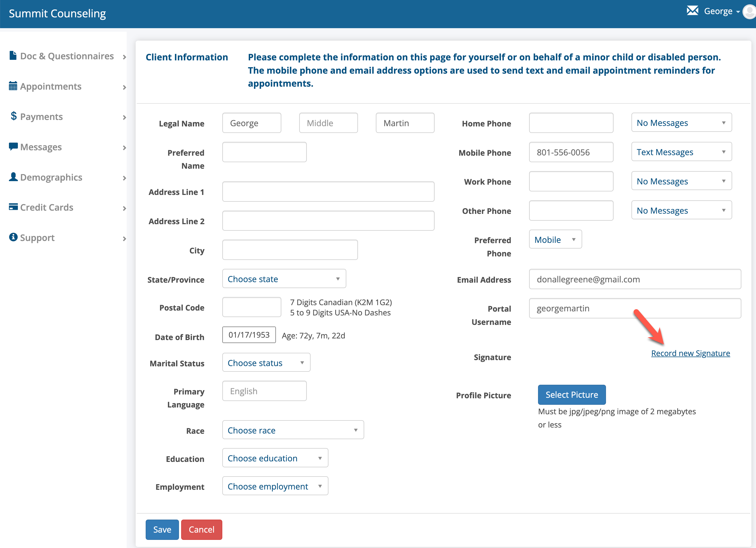The image size is (756, 548).
Task: Click the Date of Birth field
Action: tap(249, 335)
